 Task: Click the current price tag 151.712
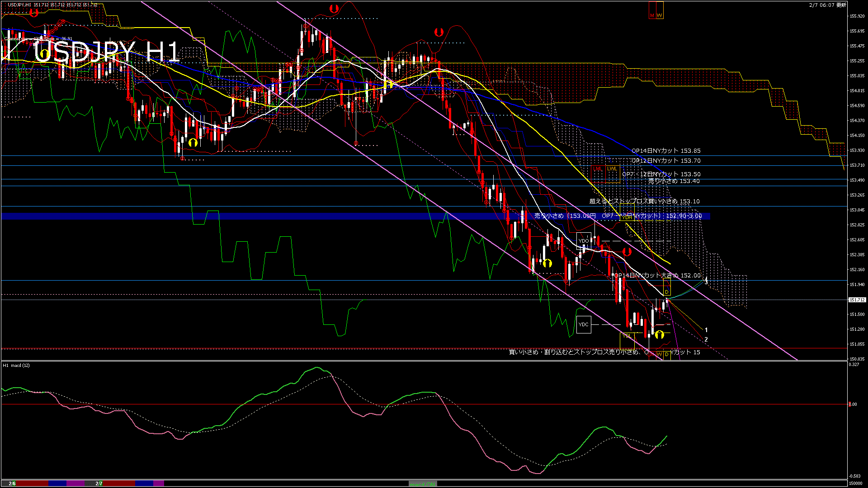[857, 300]
